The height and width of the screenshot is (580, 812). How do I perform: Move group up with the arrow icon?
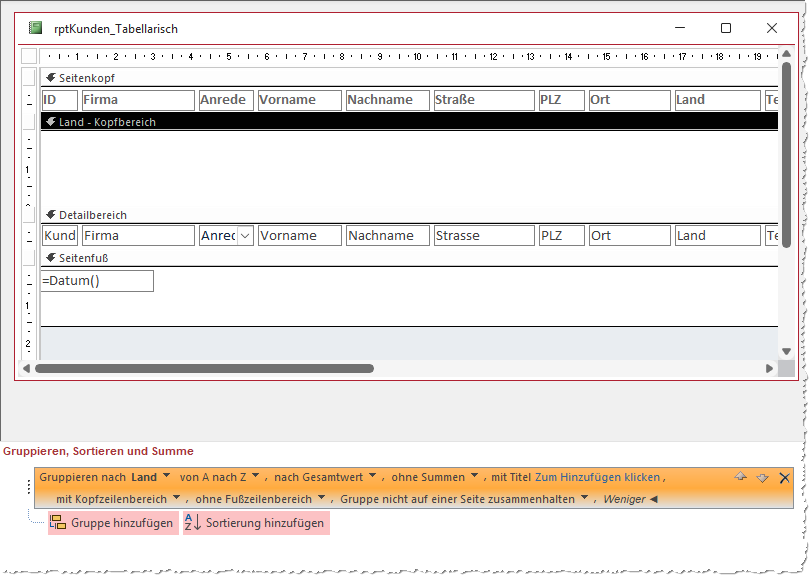(741, 478)
